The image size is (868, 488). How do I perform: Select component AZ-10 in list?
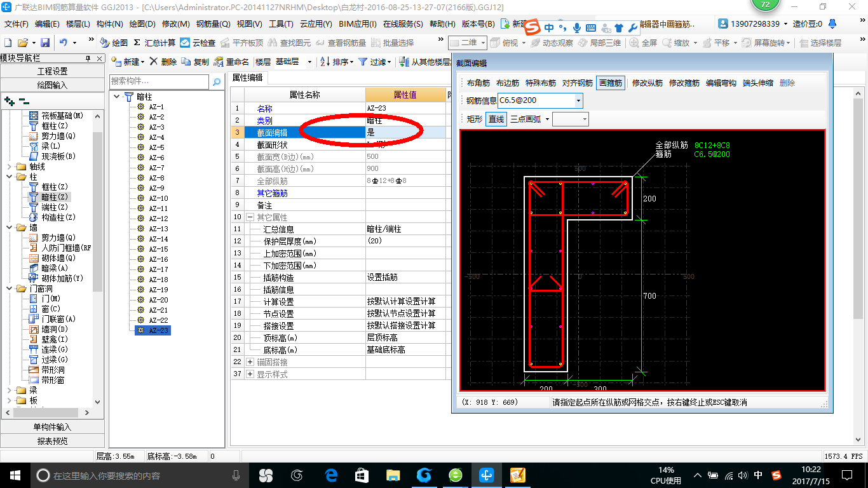pos(158,198)
